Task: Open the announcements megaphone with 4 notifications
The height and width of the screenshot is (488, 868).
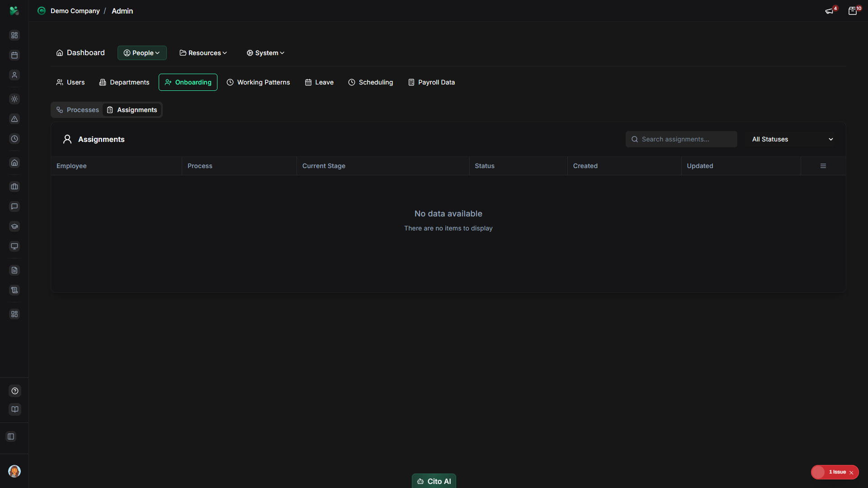Action: point(830,10)
